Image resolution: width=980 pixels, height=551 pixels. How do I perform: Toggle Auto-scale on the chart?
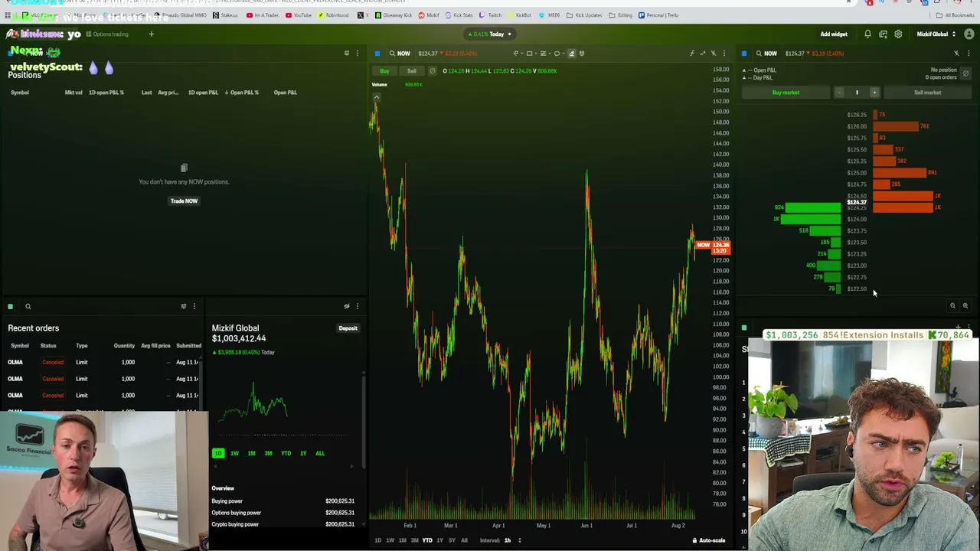point(709,540)
